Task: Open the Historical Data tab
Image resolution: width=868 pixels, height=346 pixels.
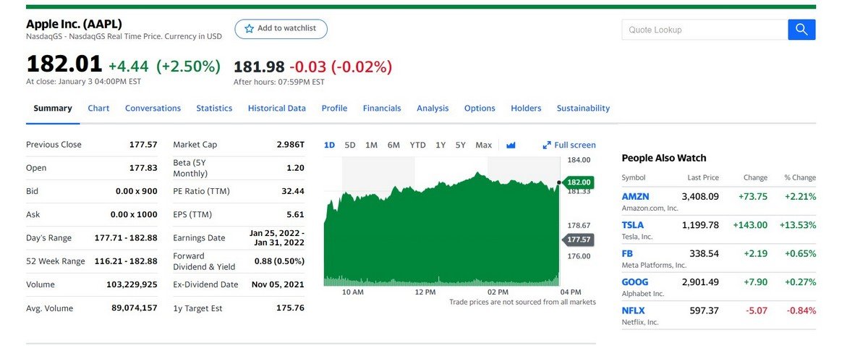Action: pos(276,109)
